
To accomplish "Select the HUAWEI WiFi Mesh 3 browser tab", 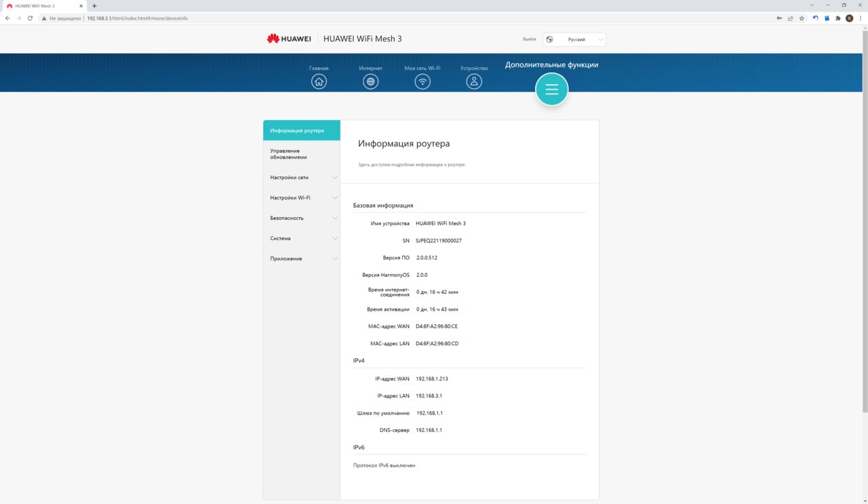I will point(44,5).
